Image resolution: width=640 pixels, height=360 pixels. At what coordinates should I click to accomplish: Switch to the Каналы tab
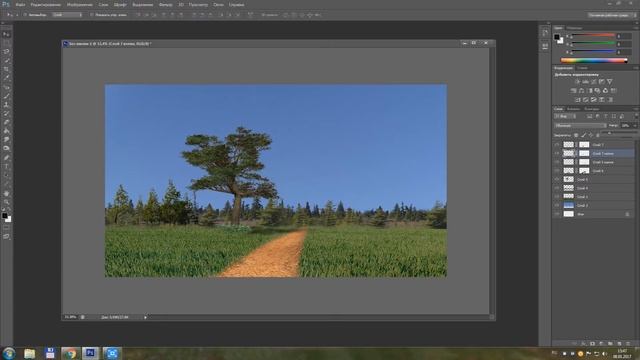(x=573, y=109)
